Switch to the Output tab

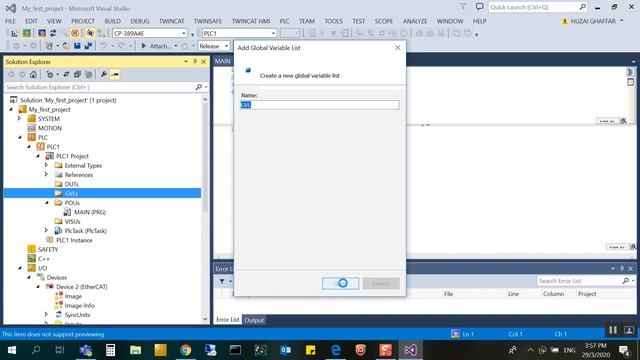254,320
